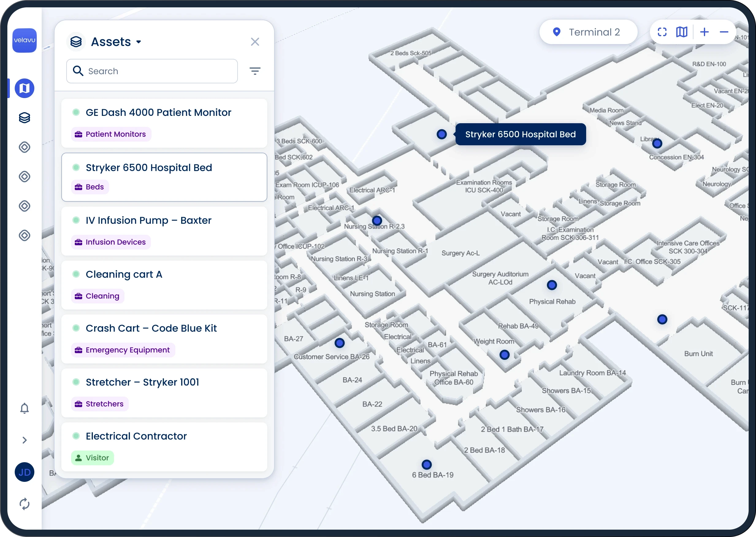The width and height of the screenshot is (756, 537).
Task: Click the Laundry Room BA-14 label
Action: point(593,373)
